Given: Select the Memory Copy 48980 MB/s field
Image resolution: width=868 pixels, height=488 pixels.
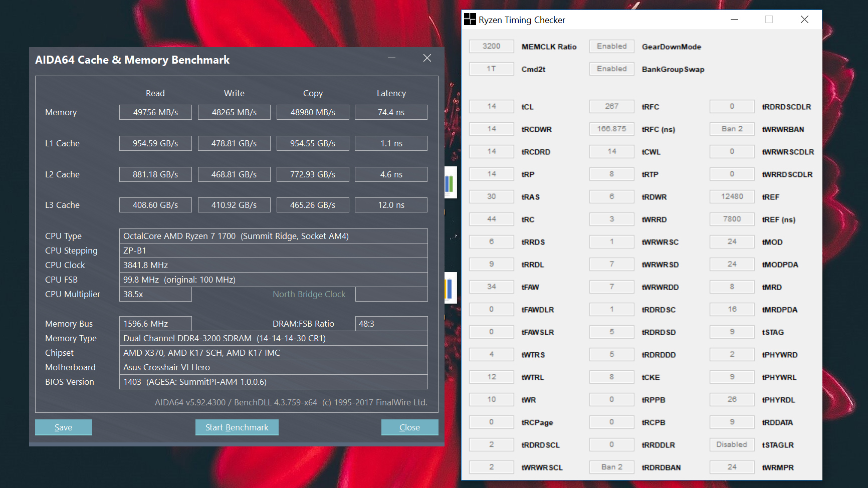Looking at the screenshot, I should coord(313,112).
